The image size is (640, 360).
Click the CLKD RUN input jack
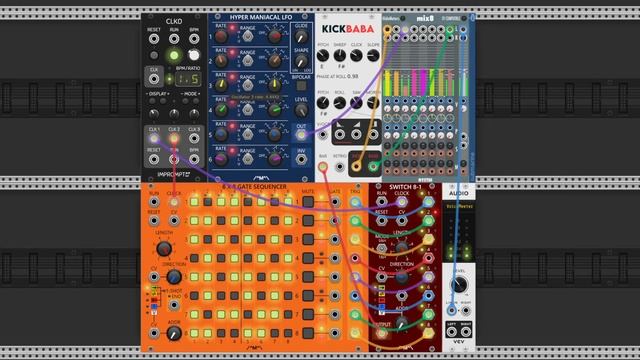[x=174, y=39]
